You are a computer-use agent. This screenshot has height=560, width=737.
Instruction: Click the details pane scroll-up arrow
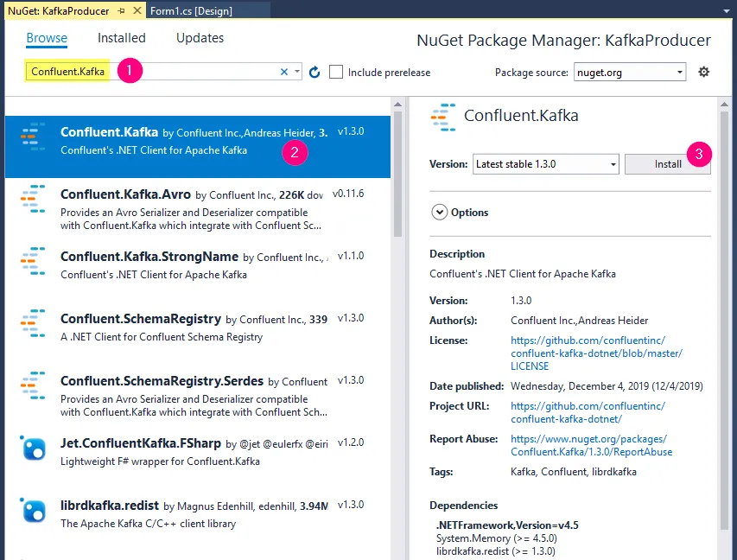[724, 104]
